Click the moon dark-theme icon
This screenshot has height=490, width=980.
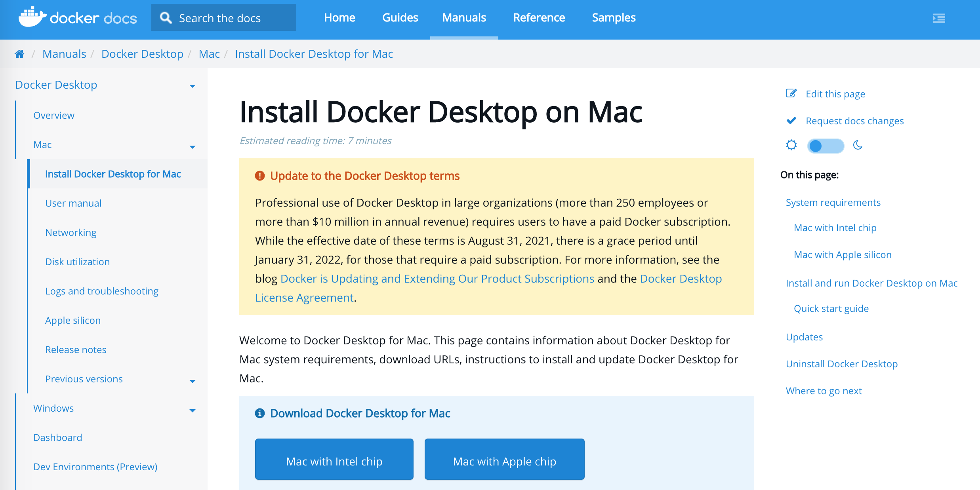click(x=858, y=145)
